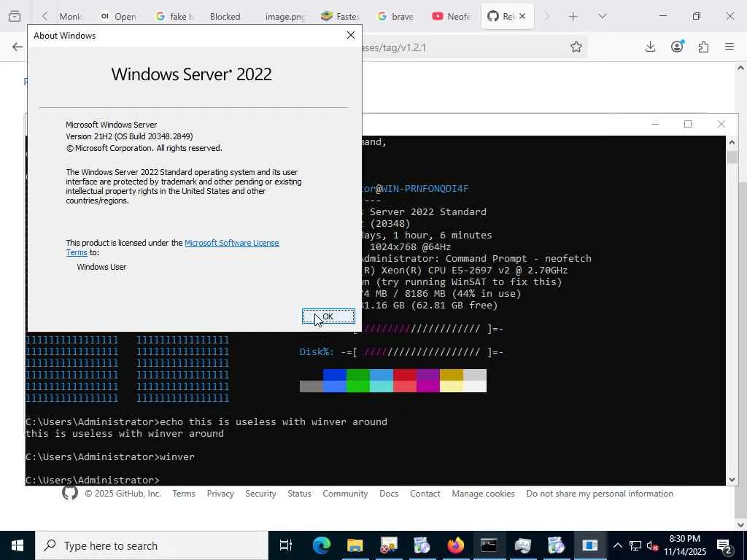The width and height of the screenshot is (747, 560).
Task: Click the Disk% usage bar in terminal
Action: click(422, 352)
